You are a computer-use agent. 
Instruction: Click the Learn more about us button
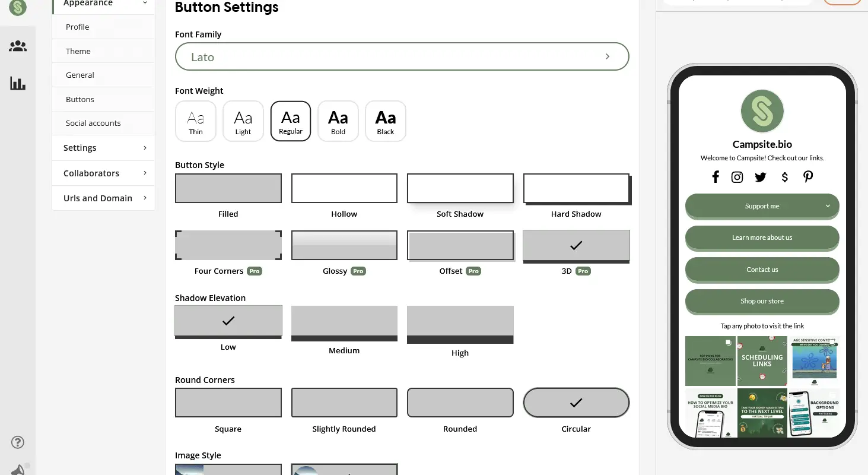coord(762,237)
